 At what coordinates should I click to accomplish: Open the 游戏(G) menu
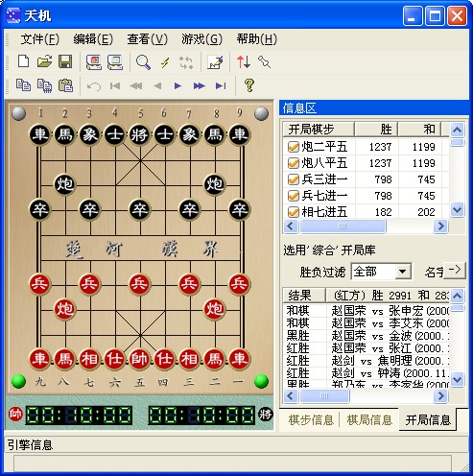[x=201, y=39]
